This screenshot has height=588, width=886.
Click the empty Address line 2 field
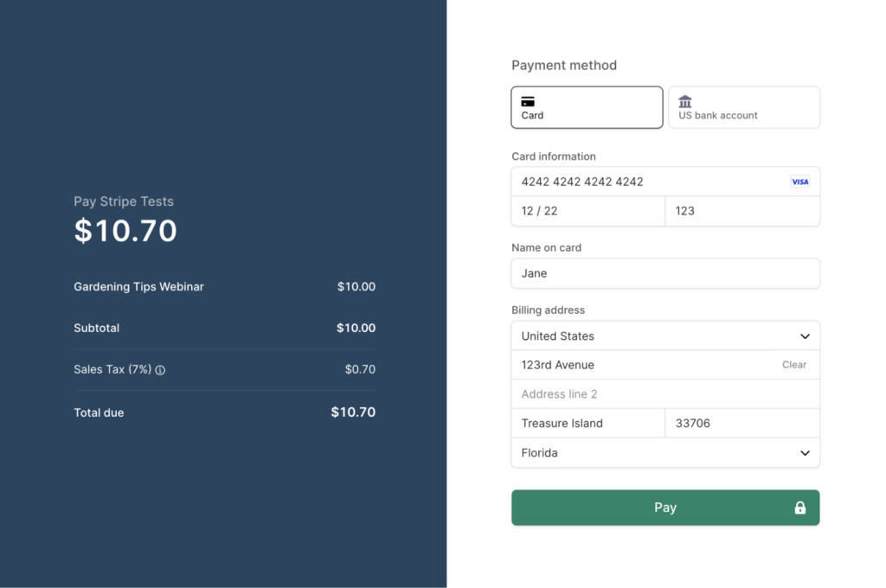point(665,393)
